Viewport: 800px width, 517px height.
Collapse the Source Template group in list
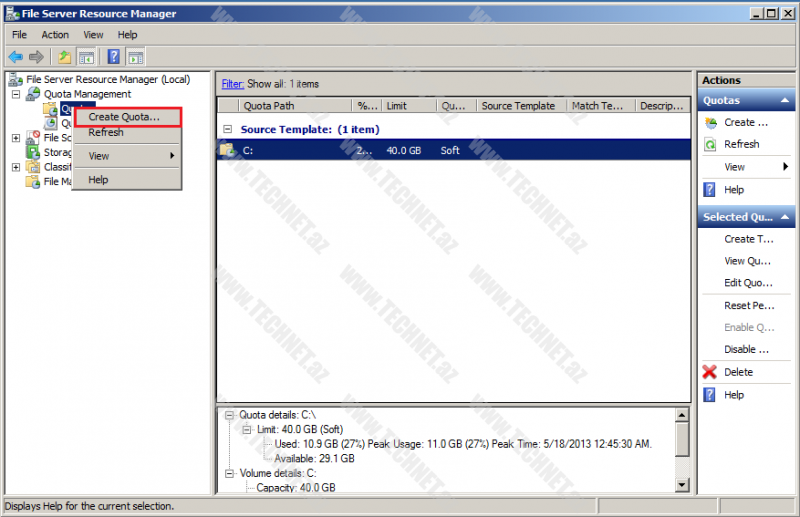(x=227, y=129)
